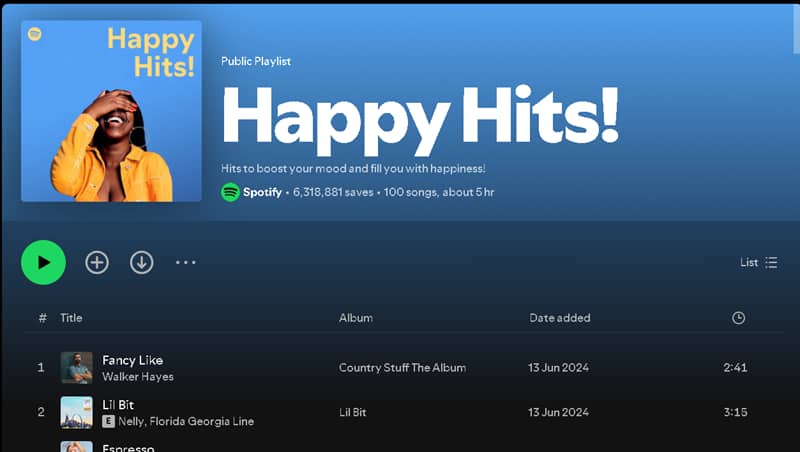The height and width of the screenshot is (452, 800).
Task: Select the Lil Bit track title
Action: (118, 405)
